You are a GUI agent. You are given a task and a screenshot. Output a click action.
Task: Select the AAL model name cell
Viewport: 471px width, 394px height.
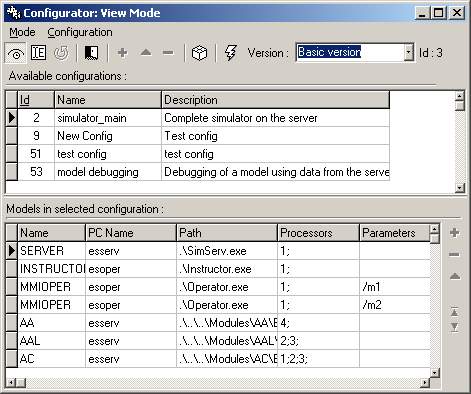click(x=52, y=341)
